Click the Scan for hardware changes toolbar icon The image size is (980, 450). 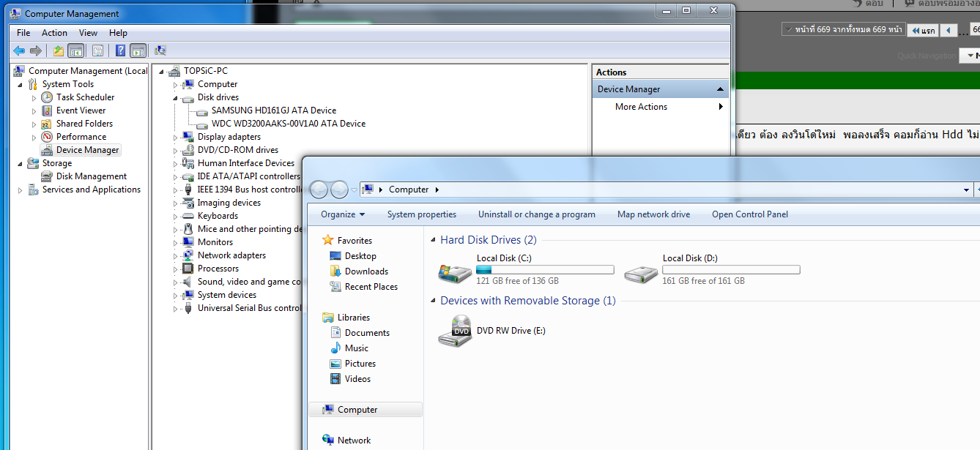tap(160, 51)
